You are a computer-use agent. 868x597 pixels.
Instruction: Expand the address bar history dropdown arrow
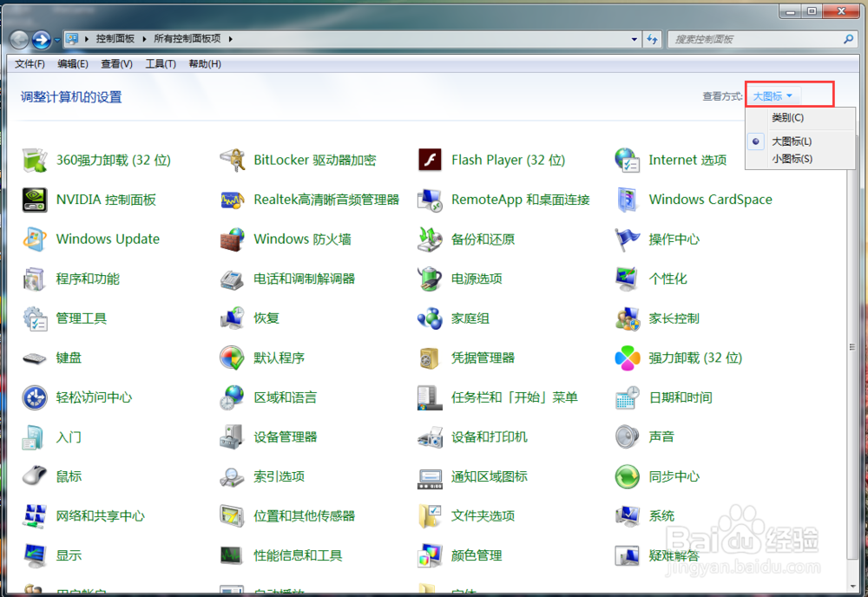point(635,39)
